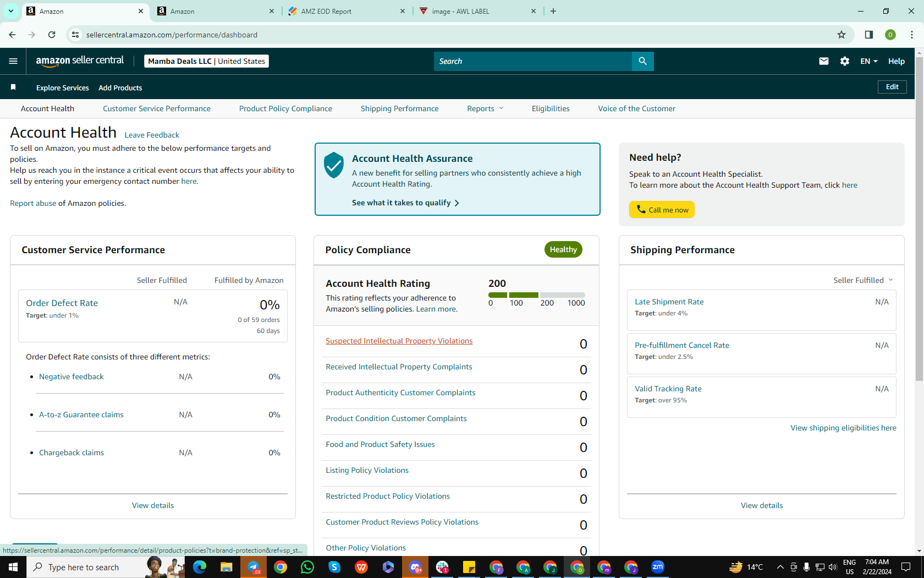
Task: Click the Account Health Rating progress bar
Action: 537,295
